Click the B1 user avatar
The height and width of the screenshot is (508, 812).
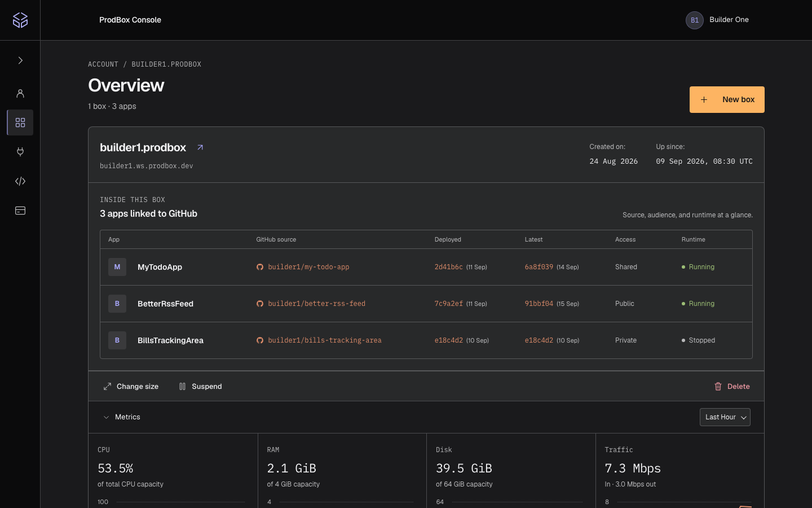(x=695, y=20)
